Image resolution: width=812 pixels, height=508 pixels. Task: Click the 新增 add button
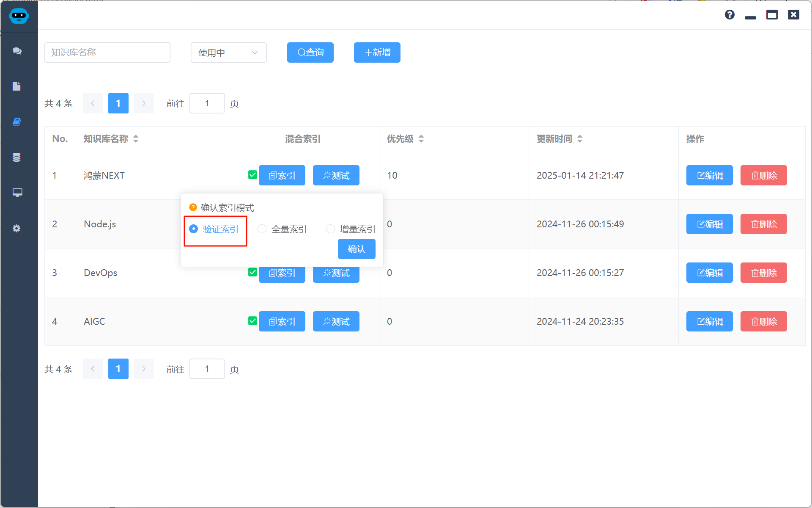coord(377,52)
